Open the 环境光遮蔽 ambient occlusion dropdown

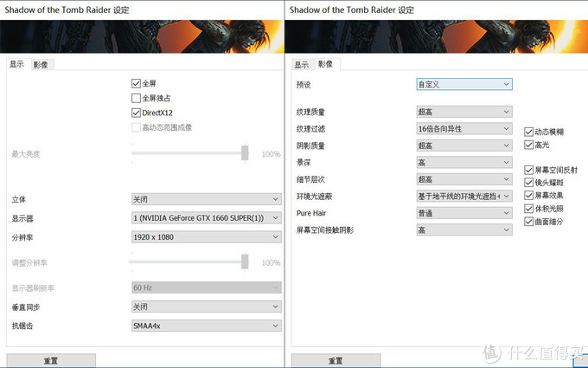pos(464,196)
